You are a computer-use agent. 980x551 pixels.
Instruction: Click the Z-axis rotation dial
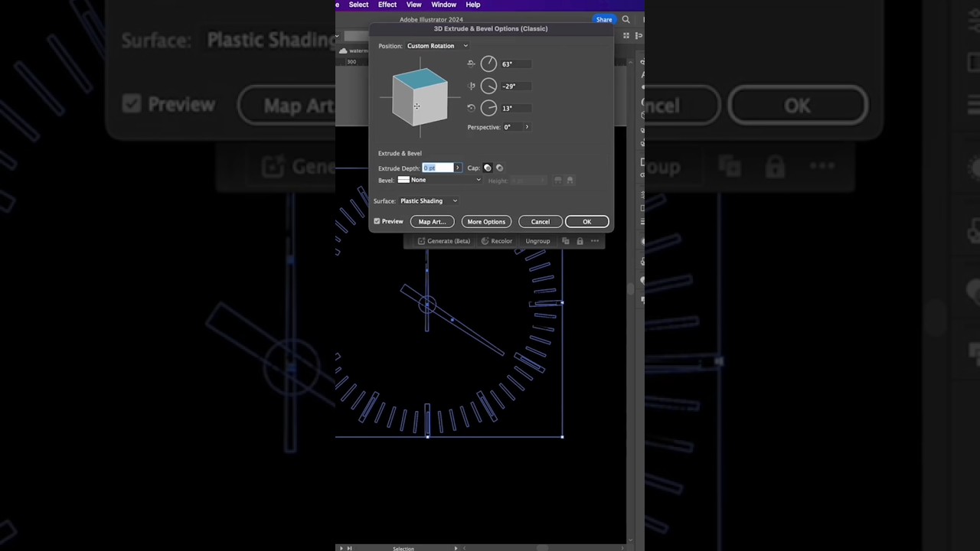(x=488, y=108)
